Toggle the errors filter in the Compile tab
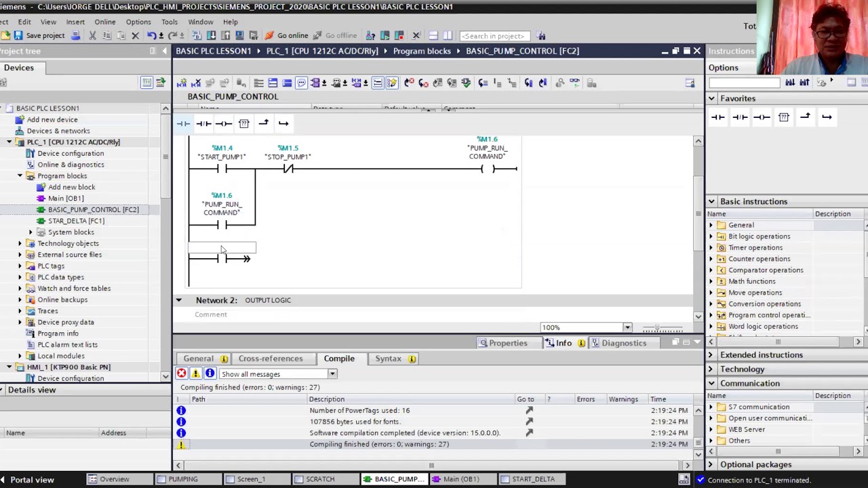The width and height of the screenshot is (868, 488). [x=182, y=373]
